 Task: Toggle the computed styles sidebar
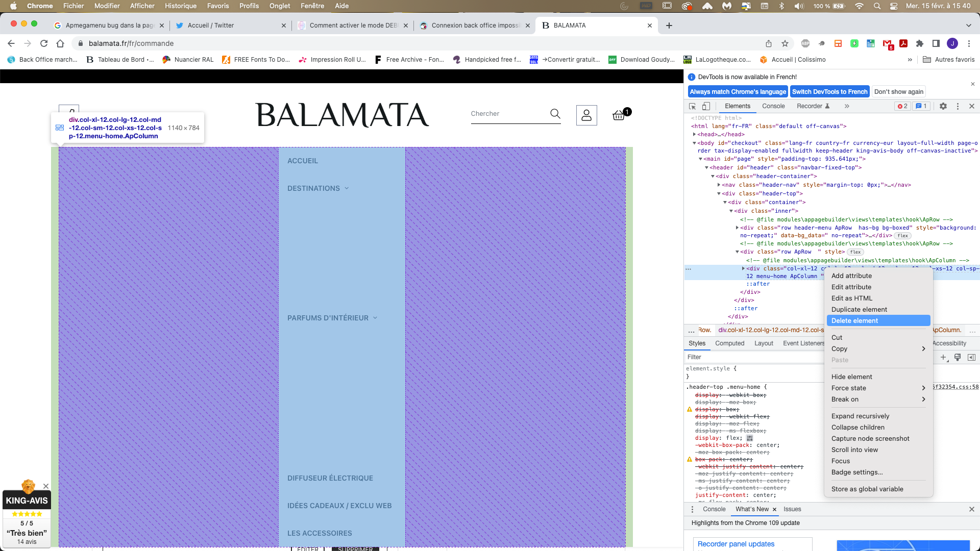[972, 357]
